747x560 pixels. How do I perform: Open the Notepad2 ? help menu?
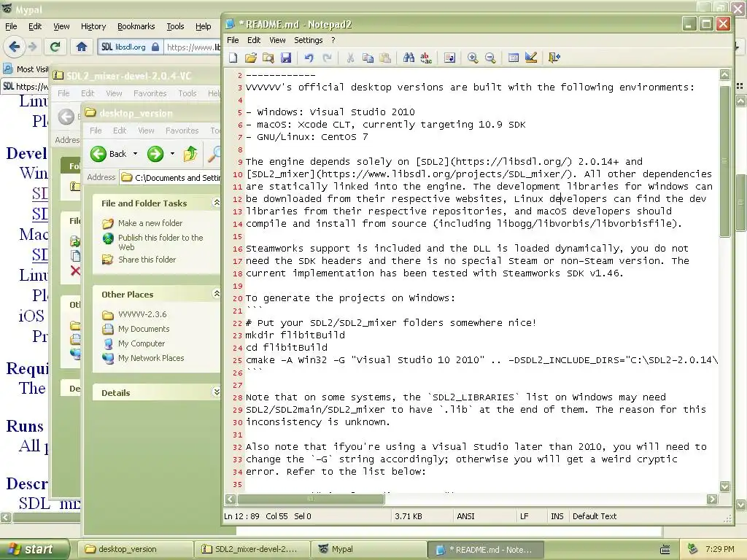(x=333, y=40)
